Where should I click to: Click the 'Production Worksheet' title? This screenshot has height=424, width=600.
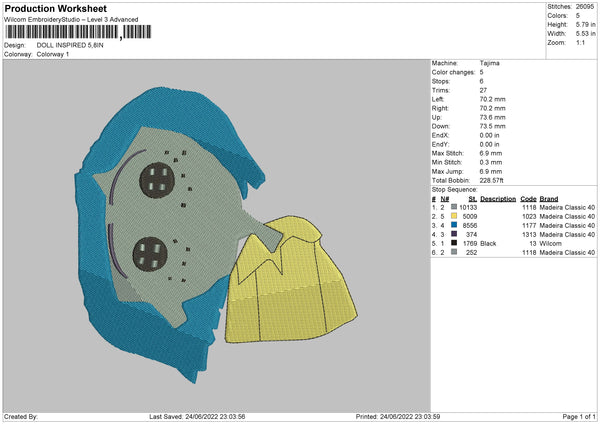point(55,8)
